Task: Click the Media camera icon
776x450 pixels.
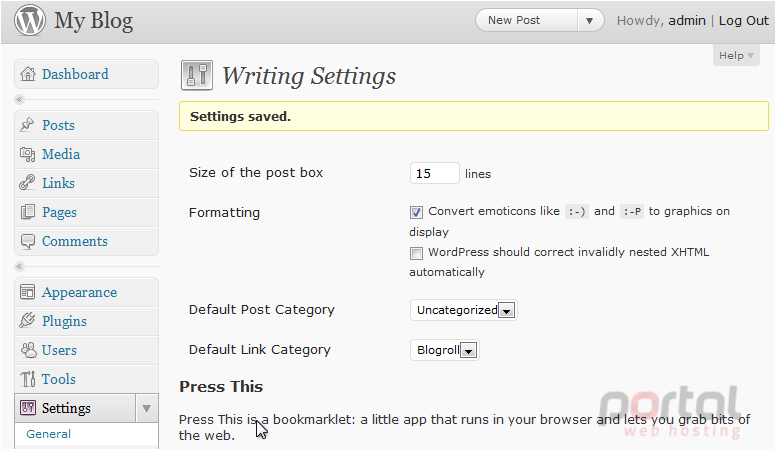Action: point(28,154)
